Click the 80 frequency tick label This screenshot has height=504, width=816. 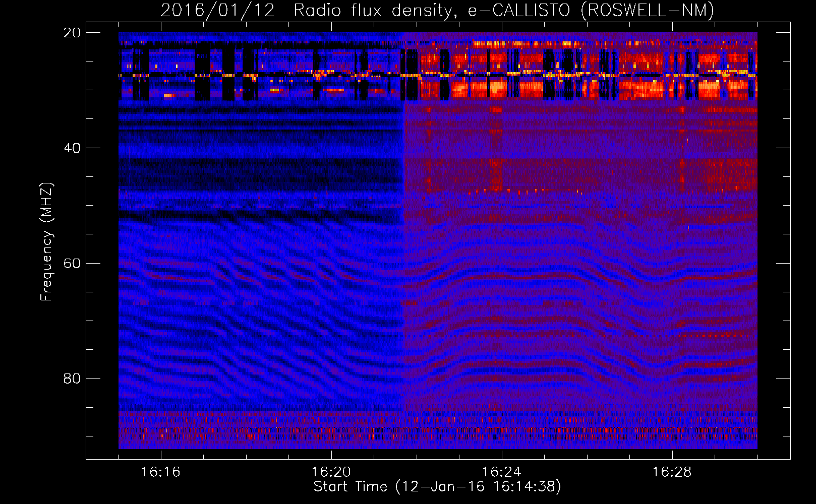pyautogui.click(x=72, y=379)
